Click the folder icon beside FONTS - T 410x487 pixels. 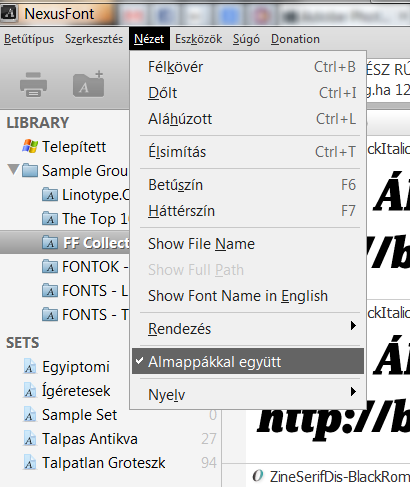[x=50, y=315]
